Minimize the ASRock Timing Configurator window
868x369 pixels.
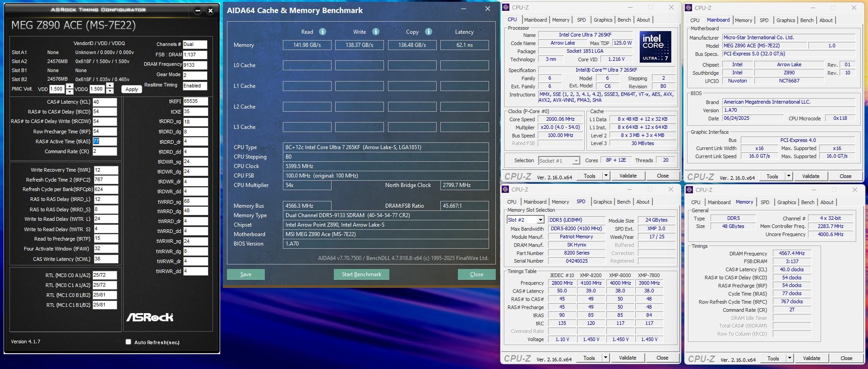coord(198,11)
